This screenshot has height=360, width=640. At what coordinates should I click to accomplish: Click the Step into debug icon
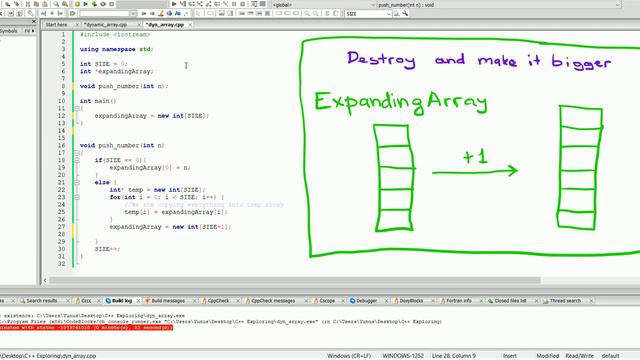click(x=200, y=4)
